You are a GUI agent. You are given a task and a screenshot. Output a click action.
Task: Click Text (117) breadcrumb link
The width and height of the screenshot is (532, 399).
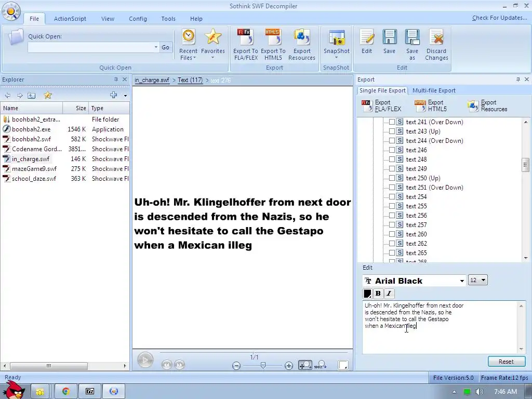[190, 80]
